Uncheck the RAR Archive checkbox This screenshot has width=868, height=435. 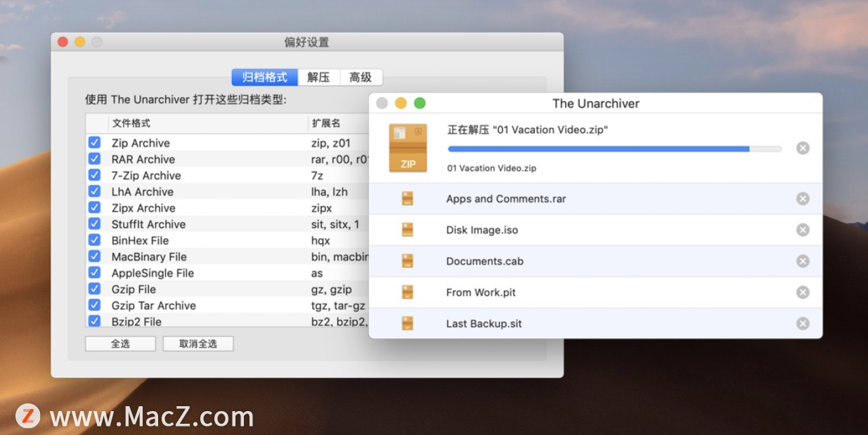[94, 159]
